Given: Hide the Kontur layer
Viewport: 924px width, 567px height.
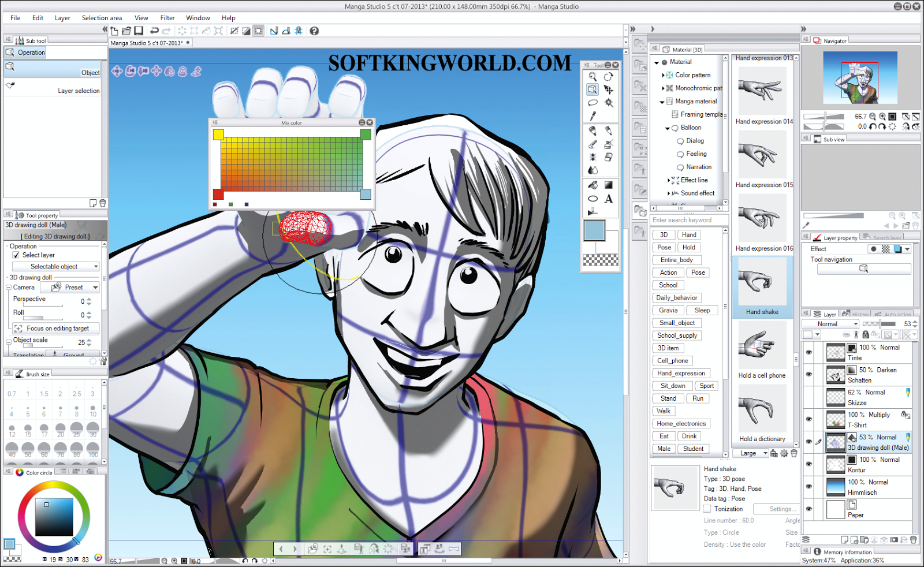Looking at the screenshot, I should 808,464.
